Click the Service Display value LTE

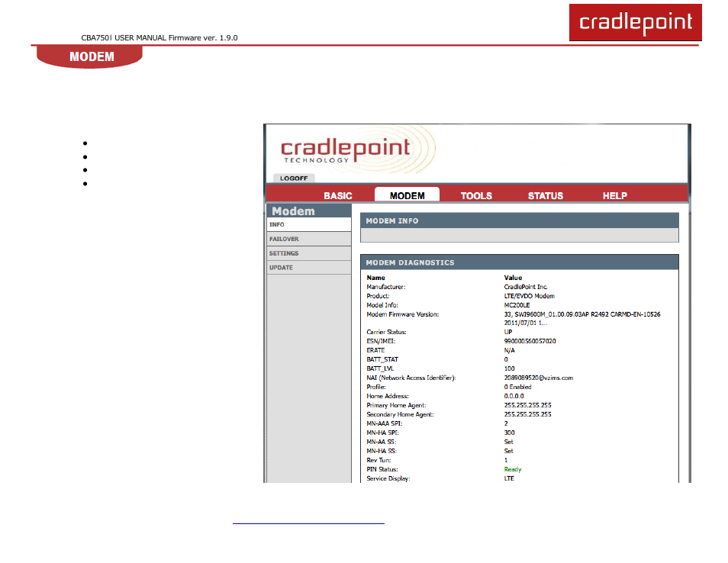tap(509, 478)
